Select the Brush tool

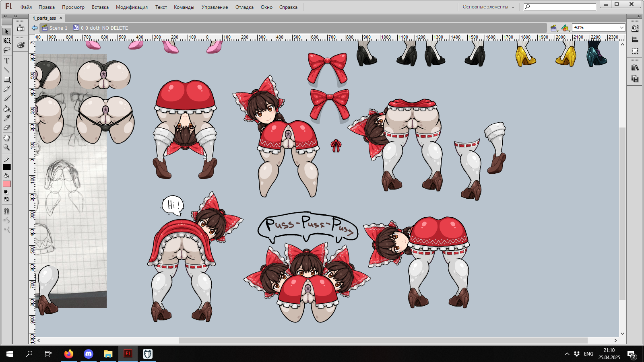pyautogui.click(x=7, y=99)
